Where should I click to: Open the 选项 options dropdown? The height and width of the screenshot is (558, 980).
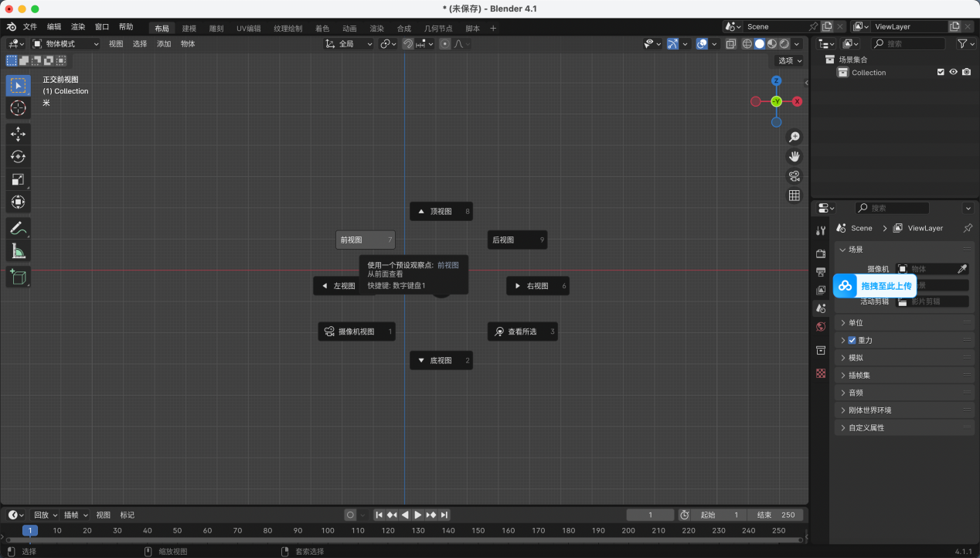(x=790, y=60)
